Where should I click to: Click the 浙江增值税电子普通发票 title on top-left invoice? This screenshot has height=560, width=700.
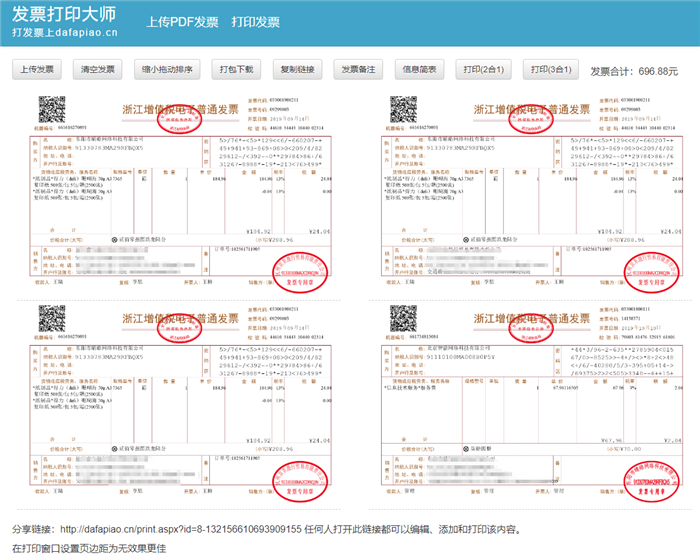[x=180, y=110]
